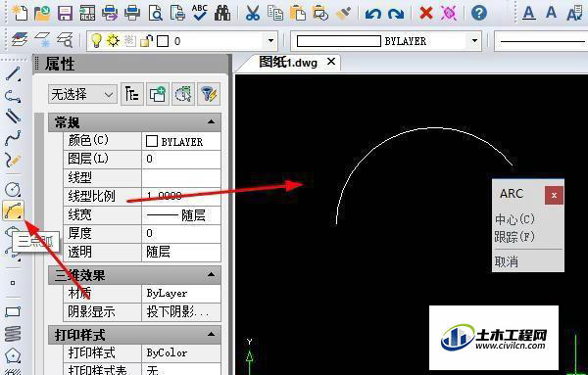Click the underlined A text tool icon
This screenshot has width=588, height=375.
click(x=529, y=13)
